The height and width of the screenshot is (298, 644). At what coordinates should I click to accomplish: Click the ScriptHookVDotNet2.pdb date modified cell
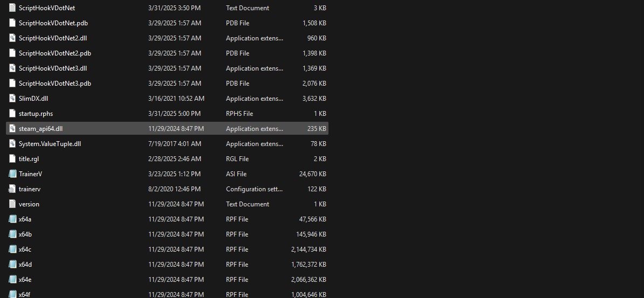click(174, 53)
